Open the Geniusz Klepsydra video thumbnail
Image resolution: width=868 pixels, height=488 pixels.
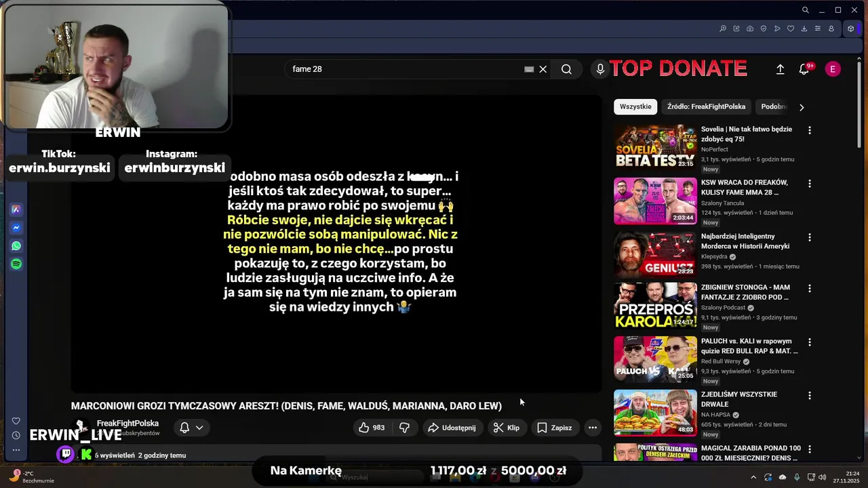pyautogui.click(x=655, y=254)
